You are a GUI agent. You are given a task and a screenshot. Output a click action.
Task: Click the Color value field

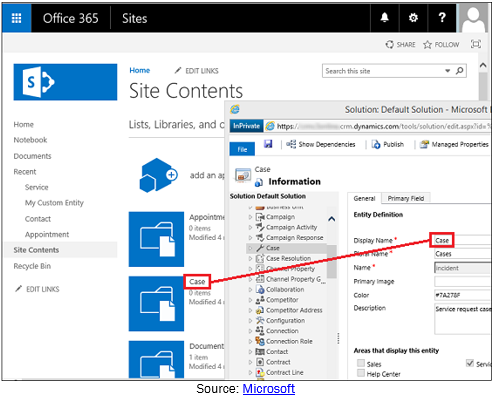tap(463, 295)
